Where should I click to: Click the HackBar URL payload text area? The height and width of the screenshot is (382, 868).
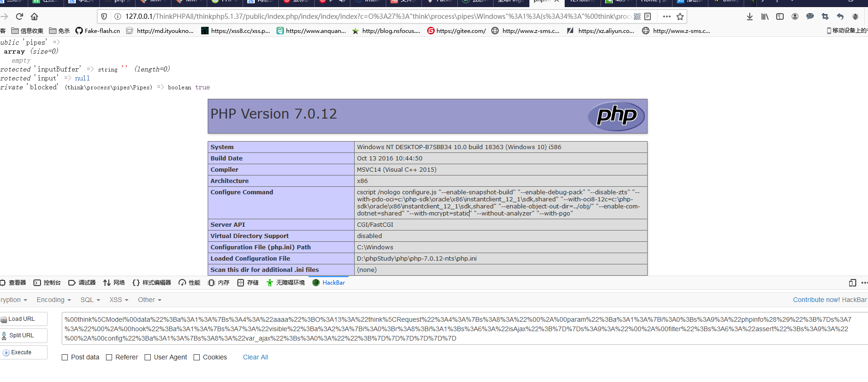point(465,329)
